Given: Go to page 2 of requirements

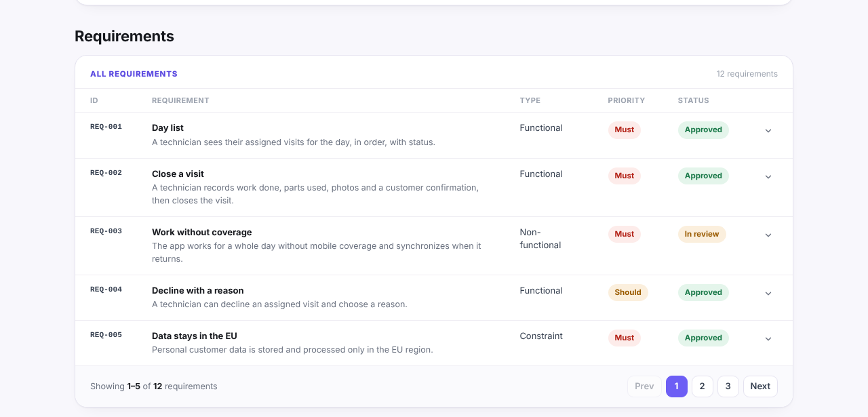Looking at the screenshot, I should (x=702, y=386).
